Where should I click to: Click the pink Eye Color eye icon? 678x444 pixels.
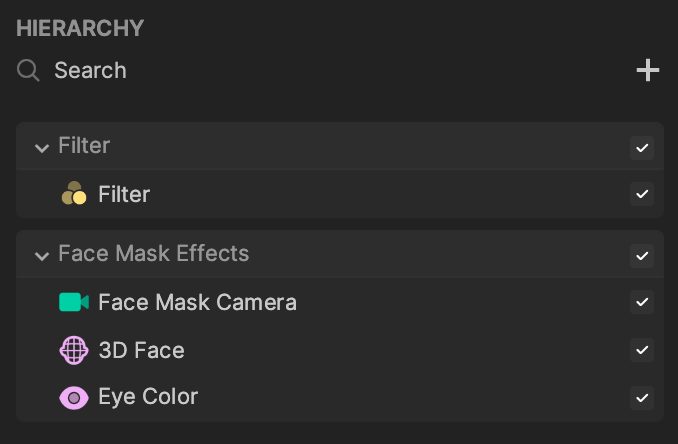pyautogui.click(x=74, y=398)
